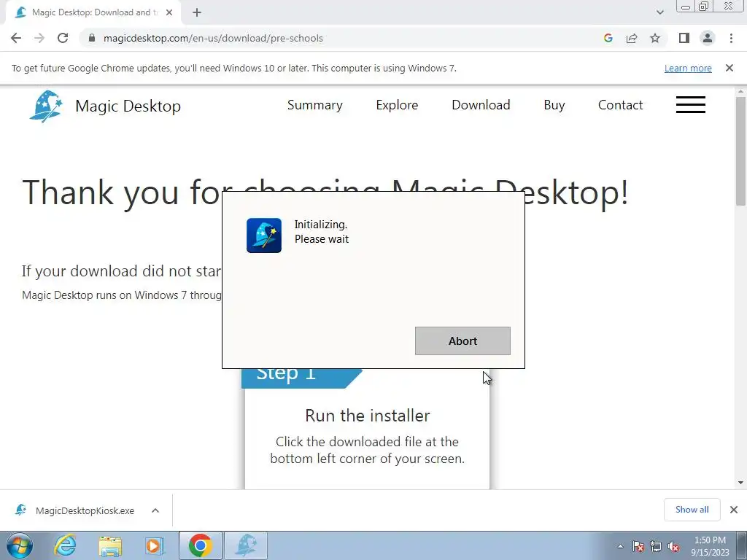The width and height of the screenshot is (747, 560).
Task: Click the page vertical scrollbar thumb
Action: tap(741, 152)
